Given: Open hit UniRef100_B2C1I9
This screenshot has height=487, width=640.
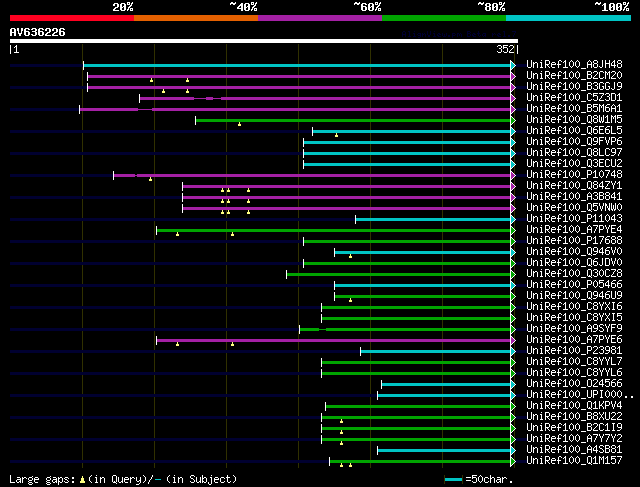Looking at the screenshot, I should pos(574,428).
